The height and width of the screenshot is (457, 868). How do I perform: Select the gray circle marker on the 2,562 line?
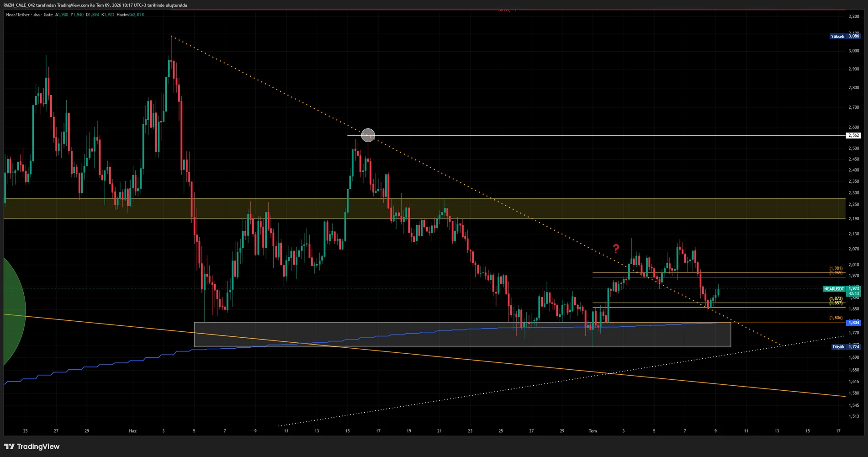point(368,135)
